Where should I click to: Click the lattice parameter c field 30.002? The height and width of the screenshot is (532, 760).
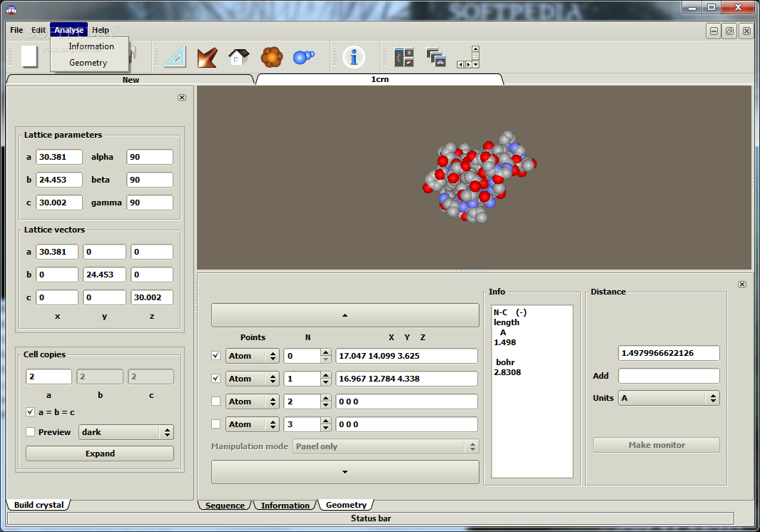tap(59, 203)
